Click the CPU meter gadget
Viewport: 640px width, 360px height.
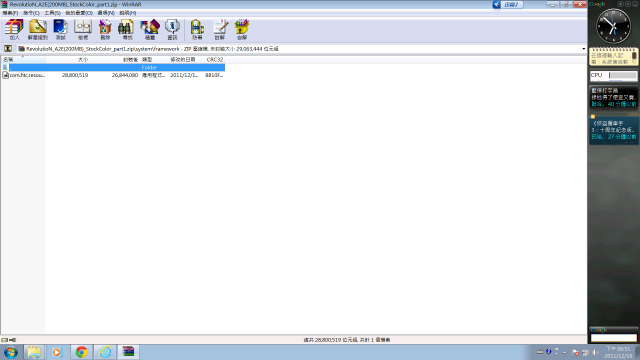pos(613,76)
